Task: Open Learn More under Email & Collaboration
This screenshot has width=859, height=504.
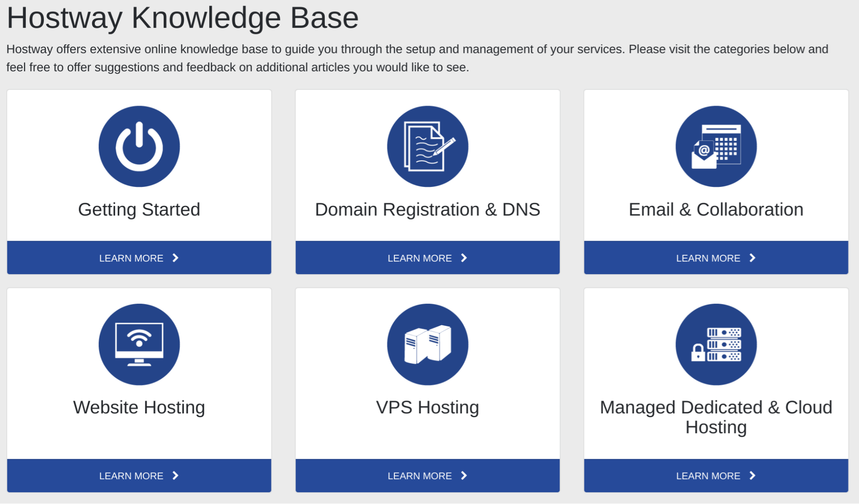Action: [x=716, y=258]
